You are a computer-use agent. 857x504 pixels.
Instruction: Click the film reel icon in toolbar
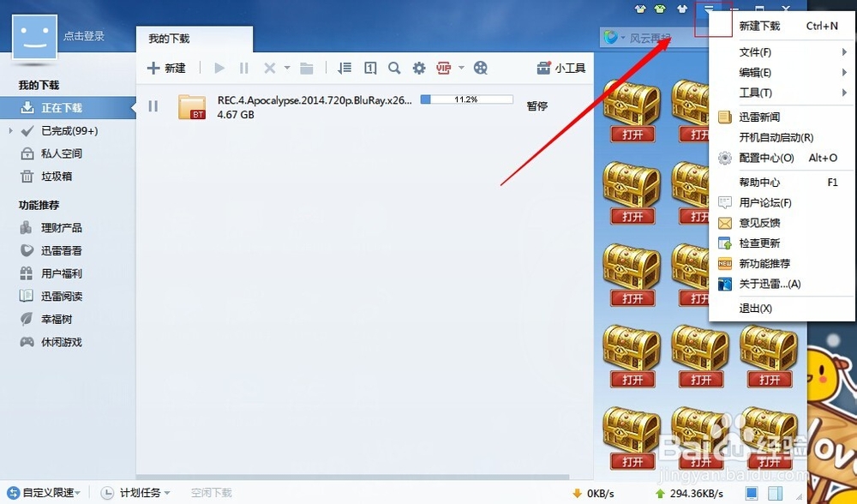481,68
